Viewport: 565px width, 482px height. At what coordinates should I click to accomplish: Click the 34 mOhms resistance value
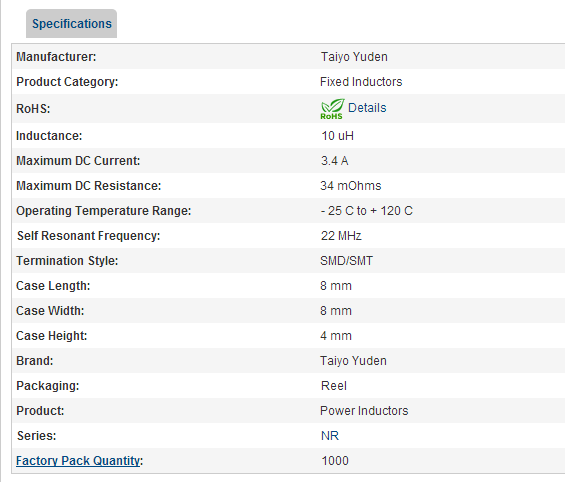tap(351, 186)
